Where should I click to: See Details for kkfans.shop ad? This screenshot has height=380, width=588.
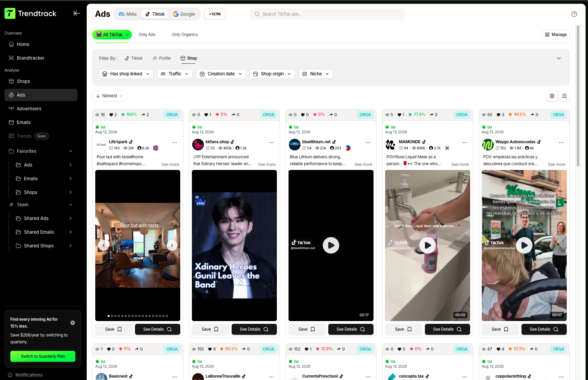click(254, 329)
